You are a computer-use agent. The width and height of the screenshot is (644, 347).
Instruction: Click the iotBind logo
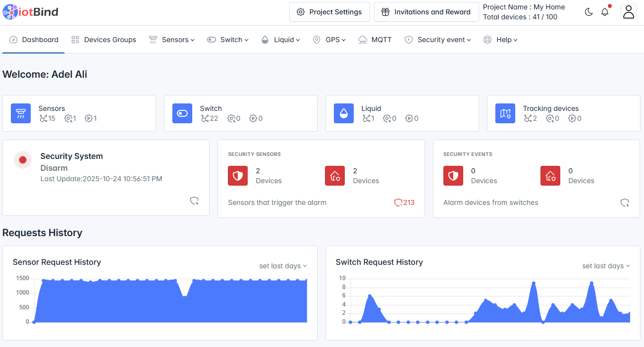tap(30, 12)
